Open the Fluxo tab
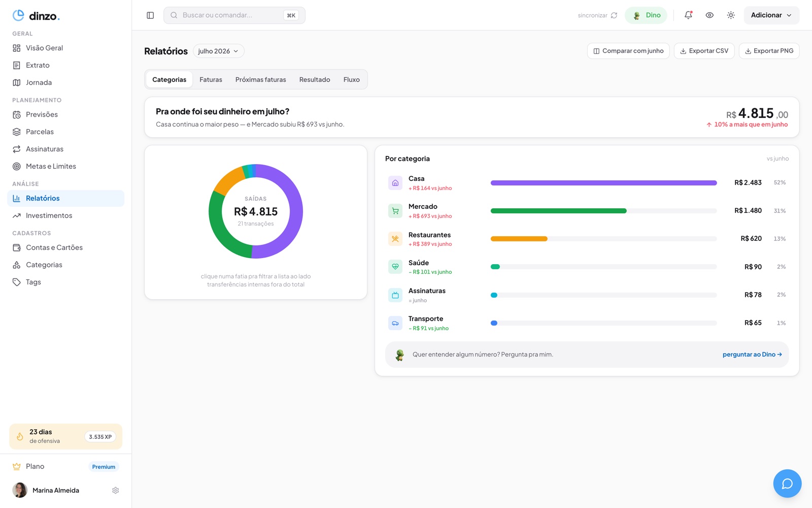Image resolution: width=812 pixels, height=508 pixels. click(x=351, y=79)
